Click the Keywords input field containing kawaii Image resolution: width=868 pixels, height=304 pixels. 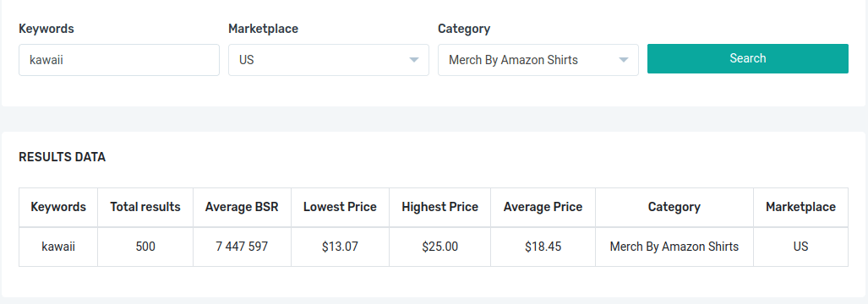click(119, 60)
